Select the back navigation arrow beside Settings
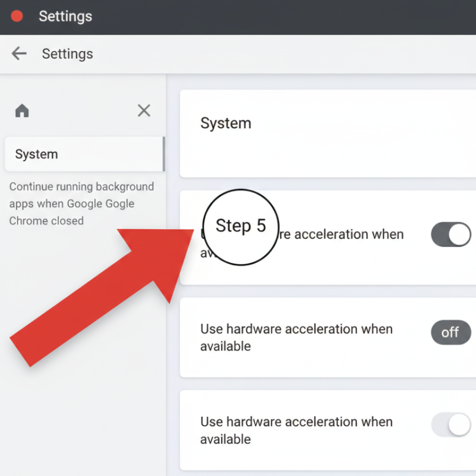 click(x=18, y=53)
